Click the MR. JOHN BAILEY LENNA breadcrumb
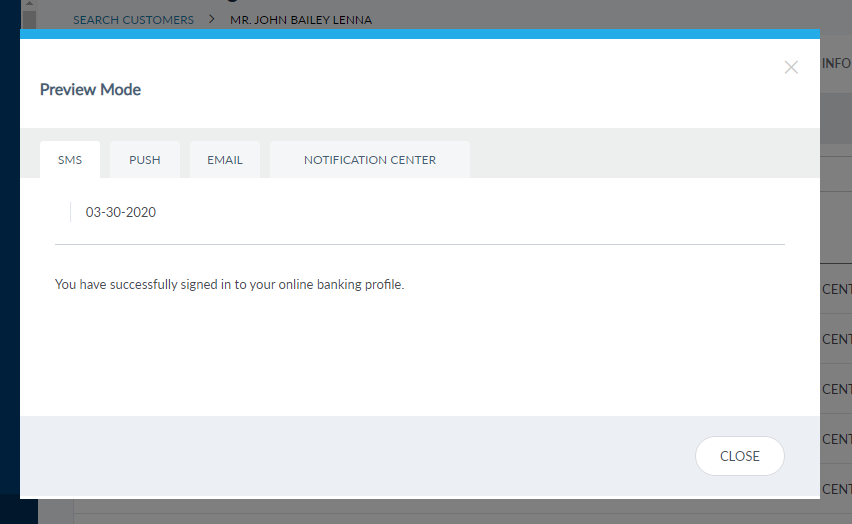852x524 pixels. click(x=301, y=20)
